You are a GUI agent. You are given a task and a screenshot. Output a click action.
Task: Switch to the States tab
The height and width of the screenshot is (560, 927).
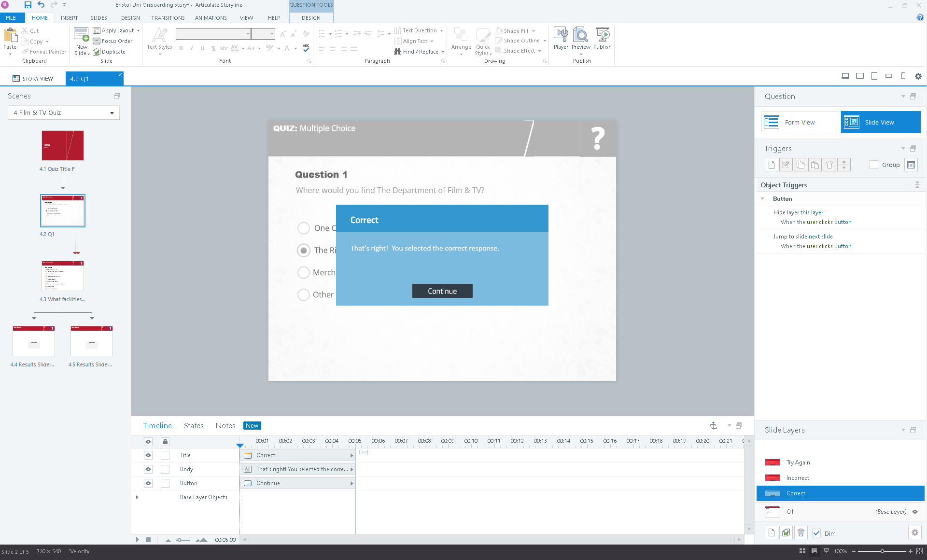[193, 425]
